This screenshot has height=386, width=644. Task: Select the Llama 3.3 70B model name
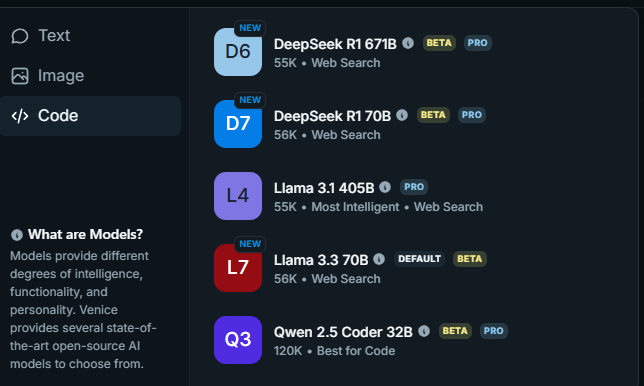coord(321,260)
